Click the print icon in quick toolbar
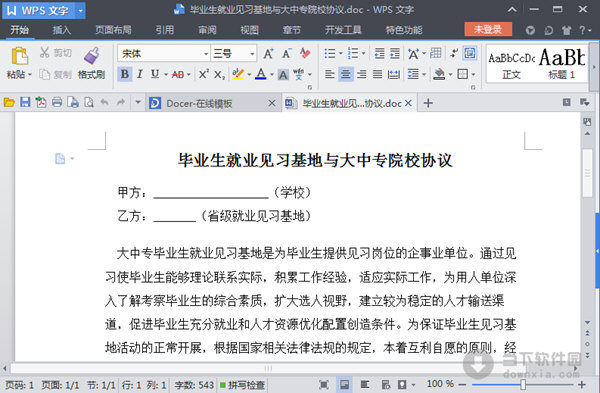This screenshot has height=393, width=600. click(57, 102)
